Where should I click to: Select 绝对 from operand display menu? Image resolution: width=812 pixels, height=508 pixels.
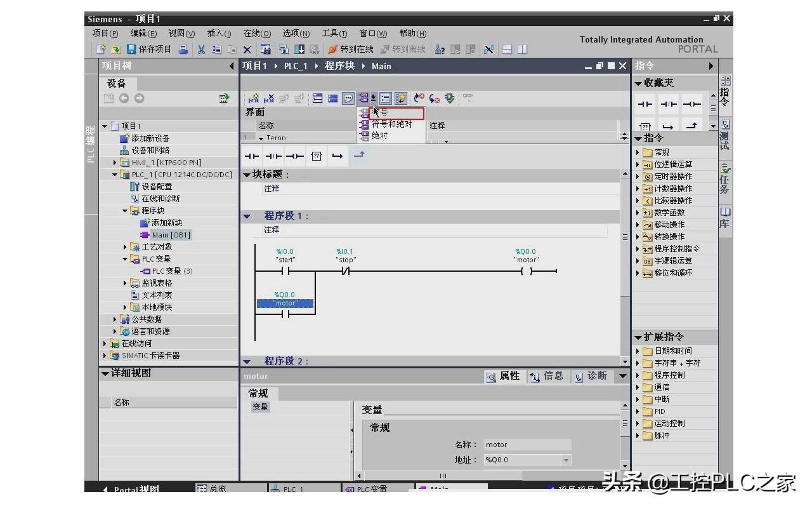379,135
